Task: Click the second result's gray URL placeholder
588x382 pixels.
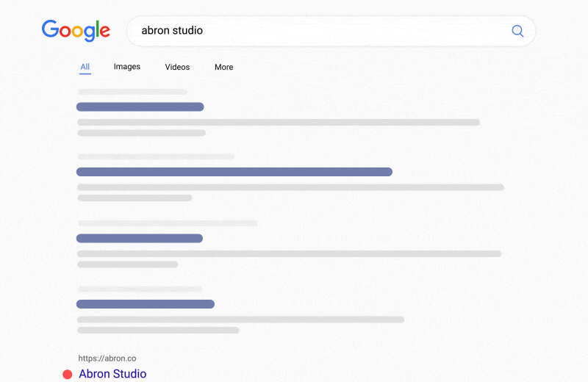Action: [x=156, y=156]
